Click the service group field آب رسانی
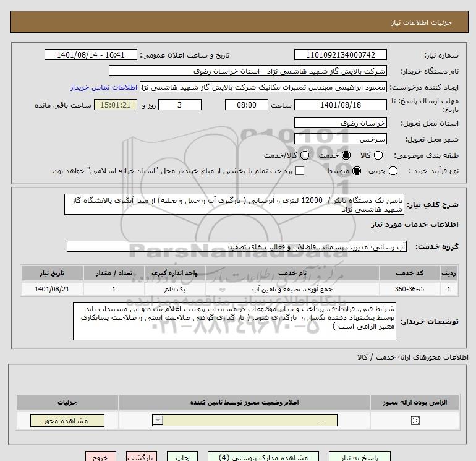Screen dimensions: 476x461 (237, 246)
